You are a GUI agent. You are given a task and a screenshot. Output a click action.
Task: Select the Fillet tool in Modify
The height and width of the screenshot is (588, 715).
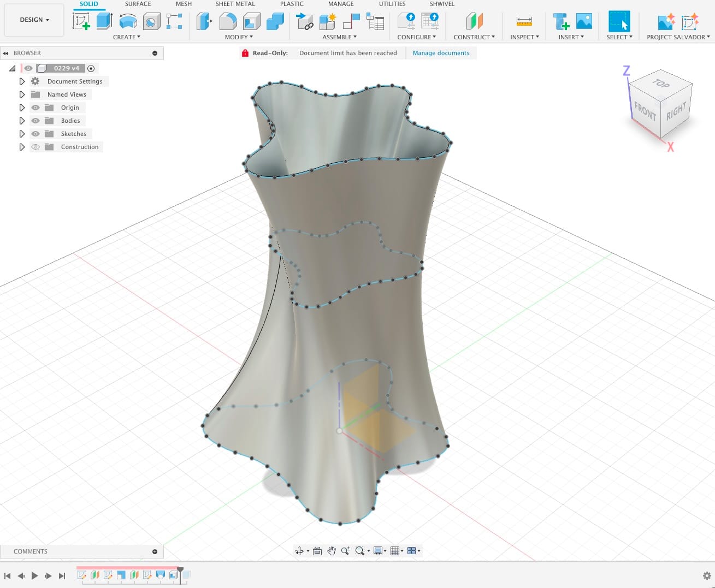point(228,22)
